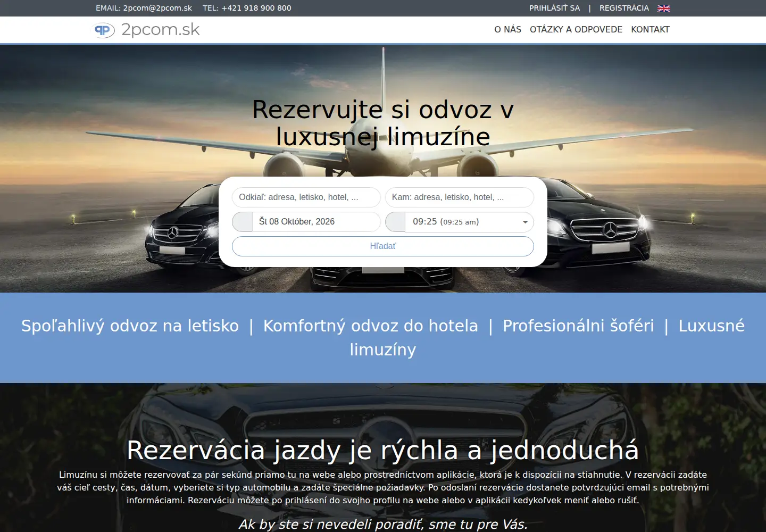The width and height of the screenshot is (766, 532).
Task: Select the date field Št 08 Október, 2026
Action: point(317,222)
